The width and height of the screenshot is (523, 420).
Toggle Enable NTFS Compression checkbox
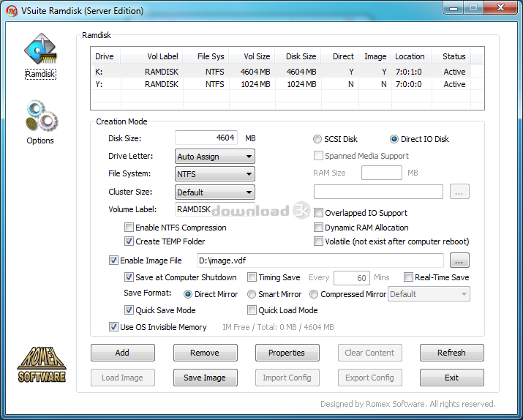[129, 228]
